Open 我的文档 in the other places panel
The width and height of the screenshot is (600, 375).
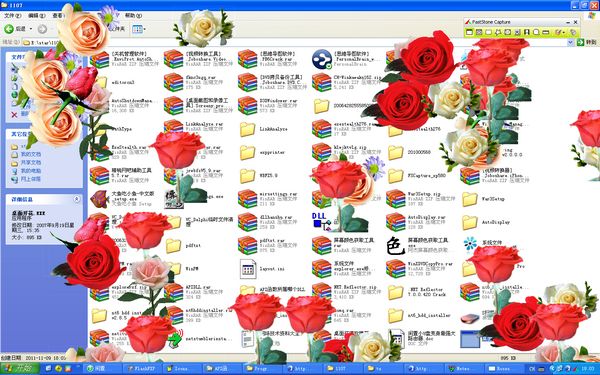click(31, 154)
